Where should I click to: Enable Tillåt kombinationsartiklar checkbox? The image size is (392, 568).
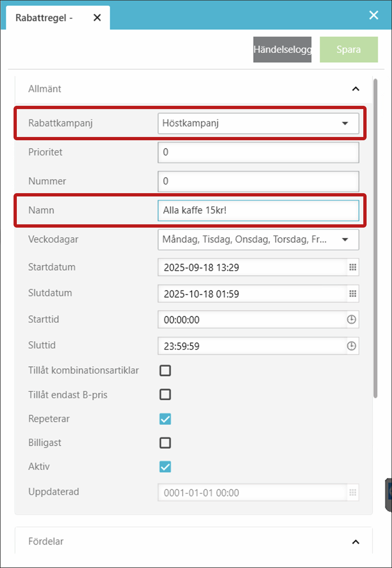click(x=165, y=370)
